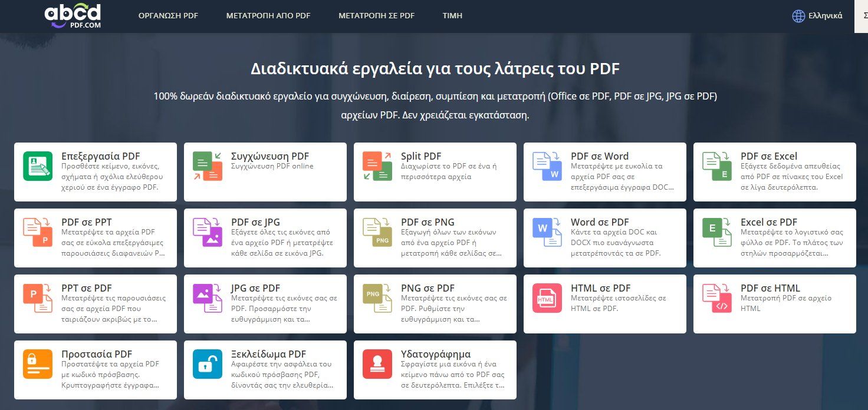
Task: Click the PDF σε Word icon
Action: coord(547,166)
